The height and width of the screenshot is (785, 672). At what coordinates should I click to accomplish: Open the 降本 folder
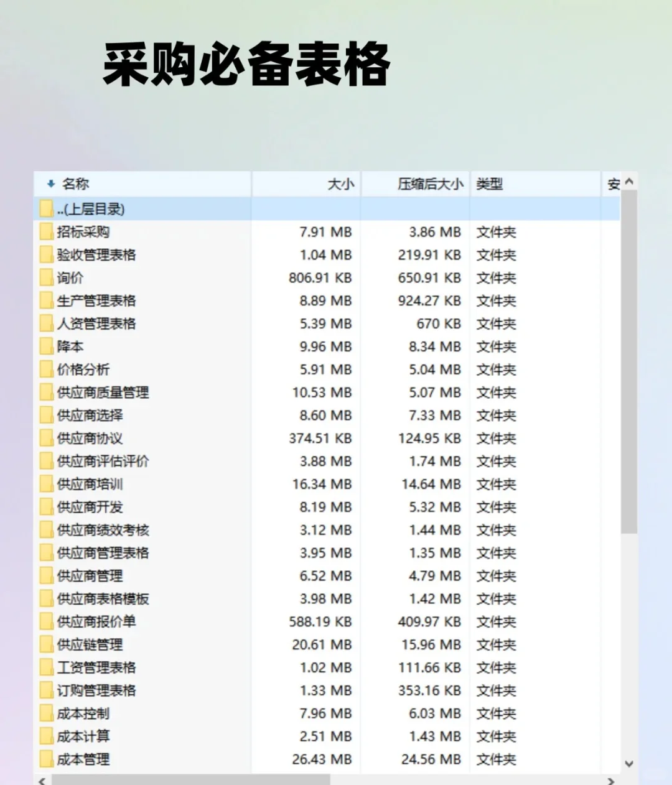click(68, 346)
